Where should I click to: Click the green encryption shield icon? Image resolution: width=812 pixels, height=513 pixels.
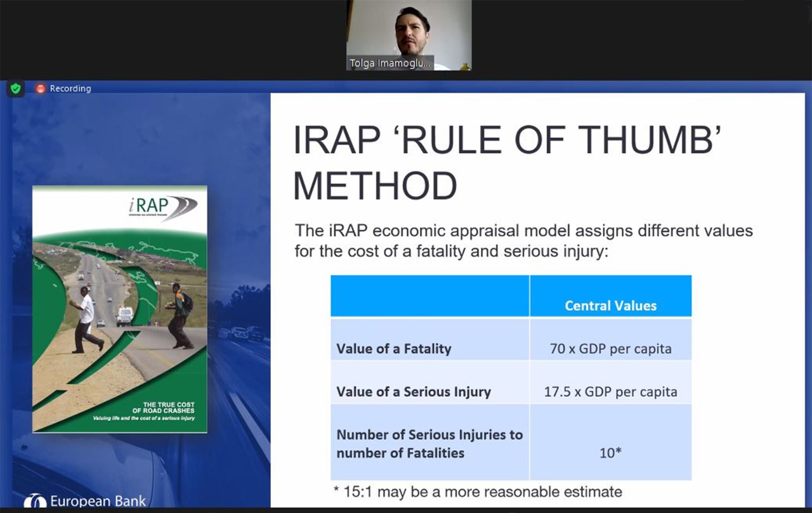[x=16, y=89]
